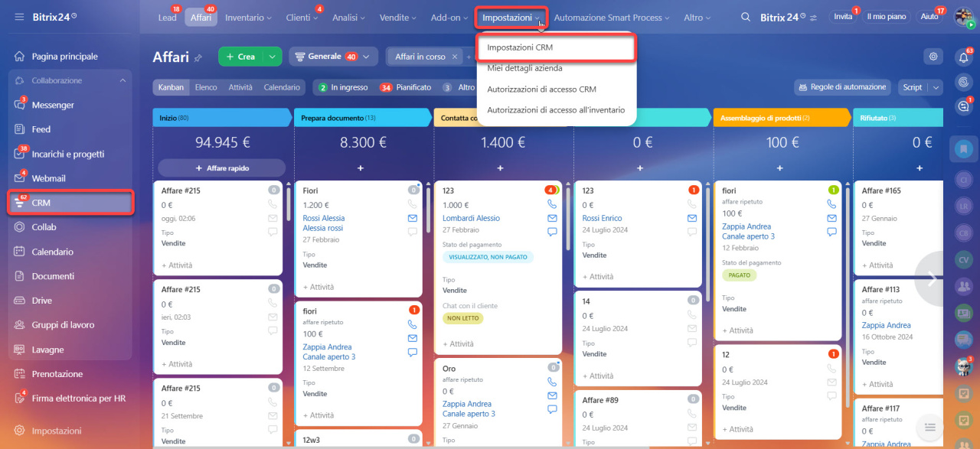Viewport: 980px width, 449px height.
Task: Expand the Crea button dropdown arrow
Action: click(x=273, y=57)
